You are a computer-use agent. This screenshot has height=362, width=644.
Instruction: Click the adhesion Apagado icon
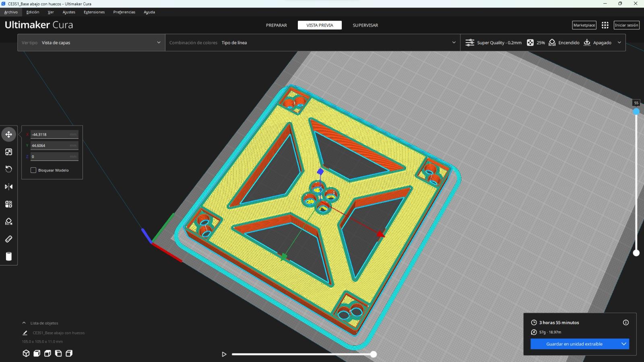pyautogui.click(x=587, y=43)
